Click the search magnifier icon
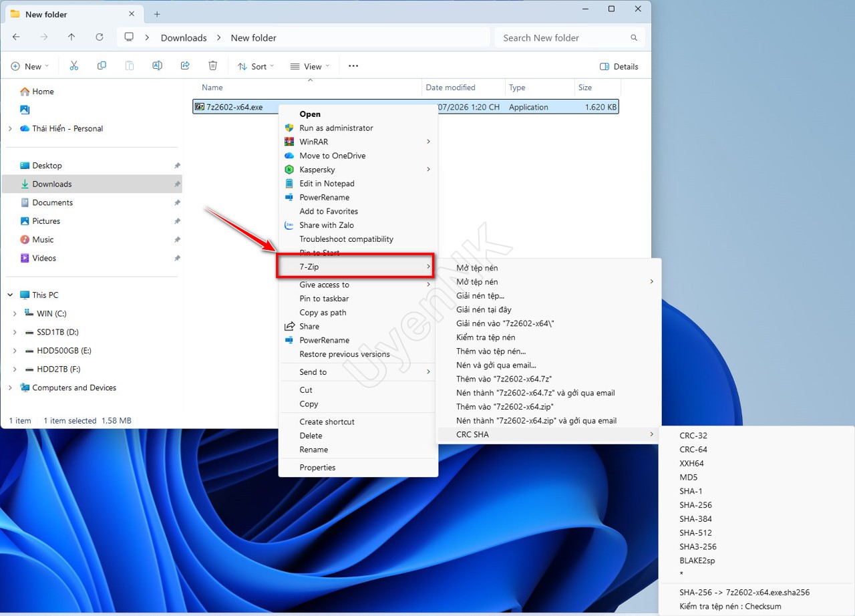855x616 pixels. coord(634,38)
